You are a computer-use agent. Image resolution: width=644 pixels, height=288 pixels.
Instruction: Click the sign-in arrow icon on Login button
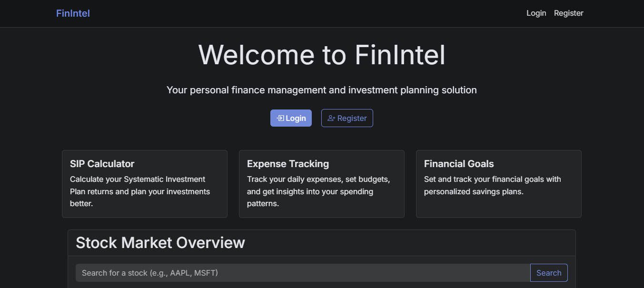coord(280,118)
